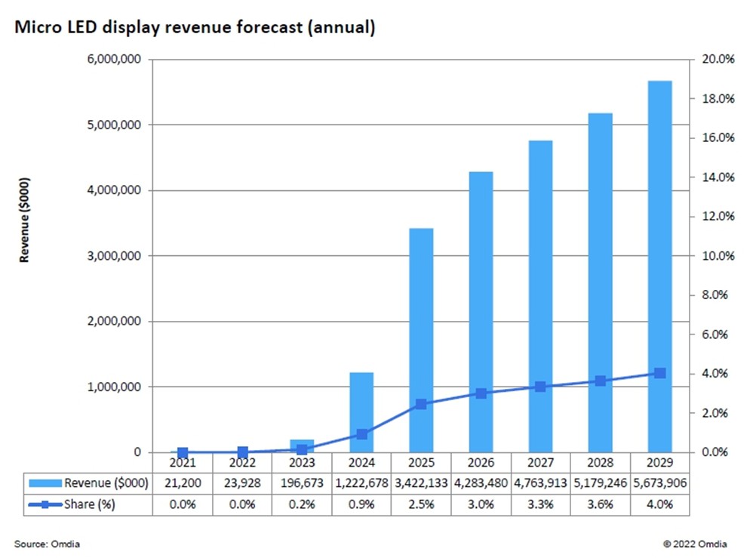Screen dimensions: 756x558
Task: Select the 2023 revenue cell 196,673
Action: tap(302, 483)
